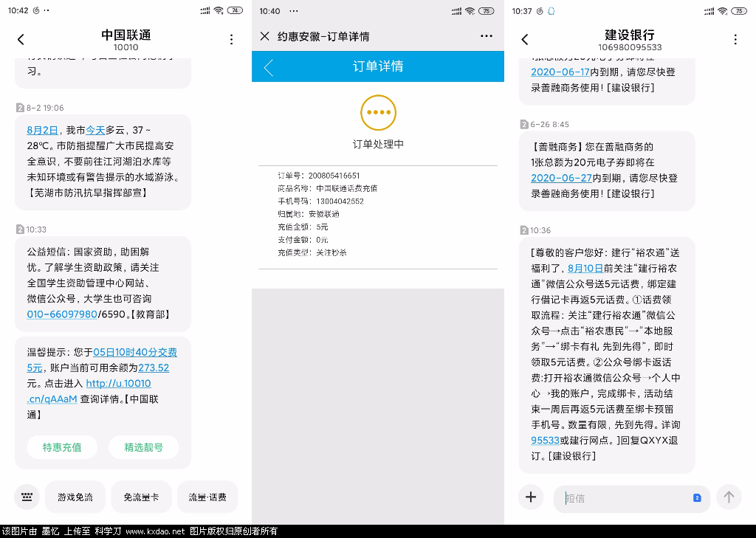This screenshot has width=756, height=538.
Task: Tap the 充值类型: 关注秒杀 line
Action: 312,252
